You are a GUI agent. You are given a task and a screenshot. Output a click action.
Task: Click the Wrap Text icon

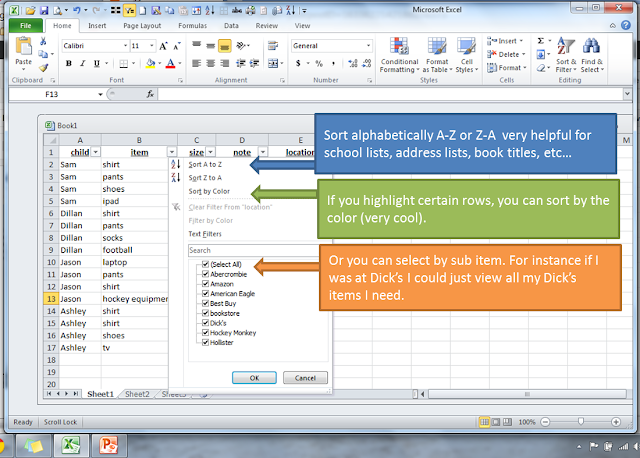pyautogui.click(x=273, y=46)
